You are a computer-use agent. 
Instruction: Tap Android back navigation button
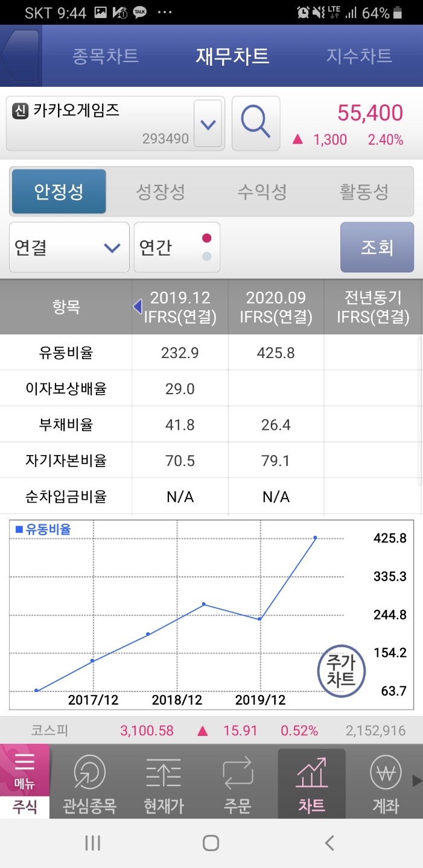pyautogui.click(x=329, y=843)
